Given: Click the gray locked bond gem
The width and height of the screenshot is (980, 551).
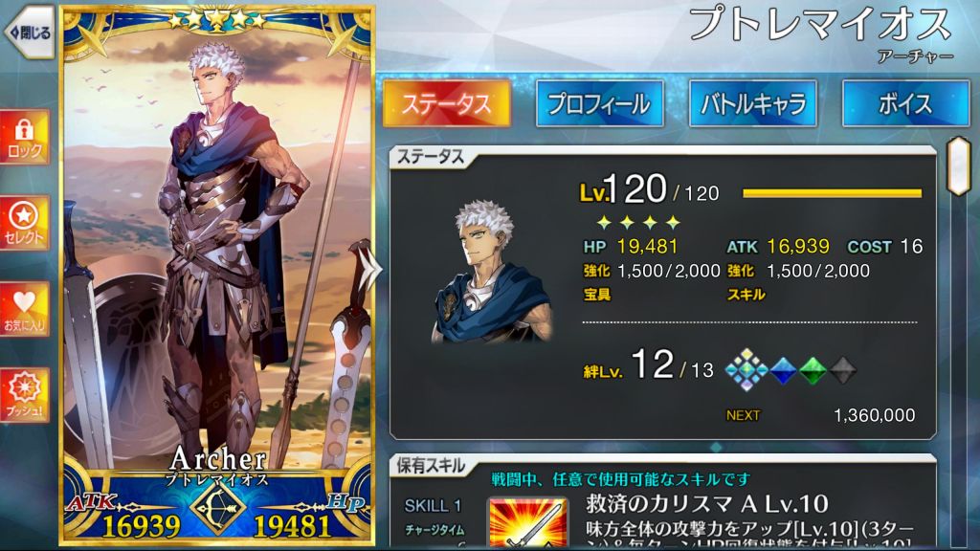Looking at the screenshot, I should point(842,370).
